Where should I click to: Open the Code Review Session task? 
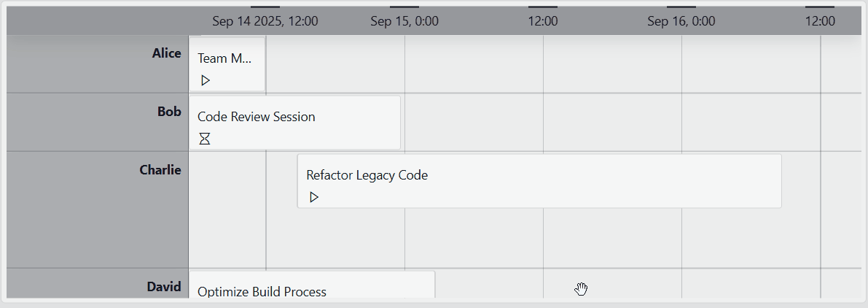(294, 123)
